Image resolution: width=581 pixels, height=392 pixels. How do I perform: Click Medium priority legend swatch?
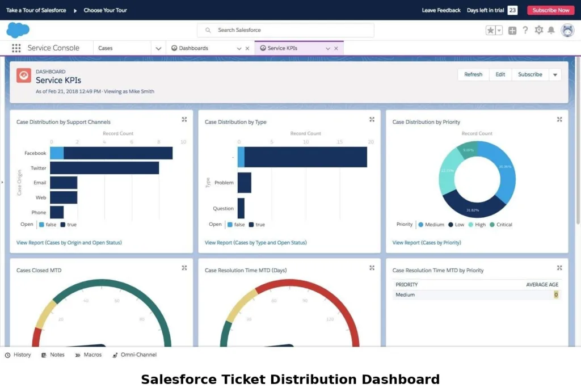point(420,225)
